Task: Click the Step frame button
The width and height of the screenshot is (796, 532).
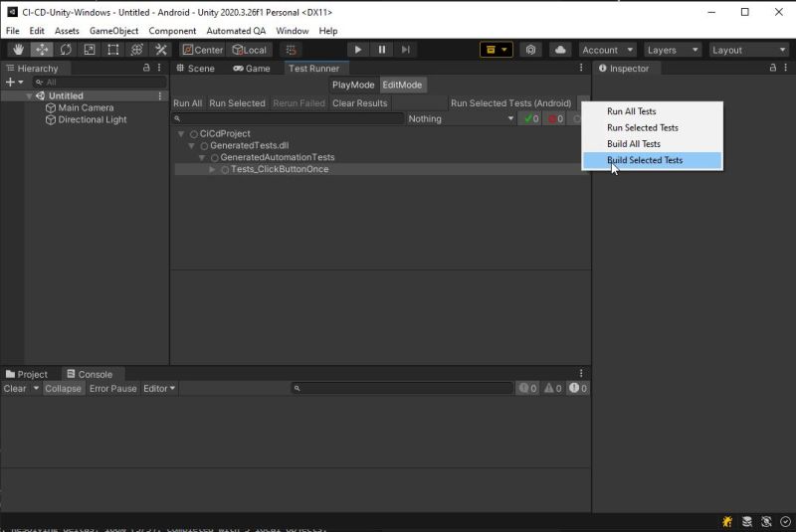Action: tap(406, 50)
